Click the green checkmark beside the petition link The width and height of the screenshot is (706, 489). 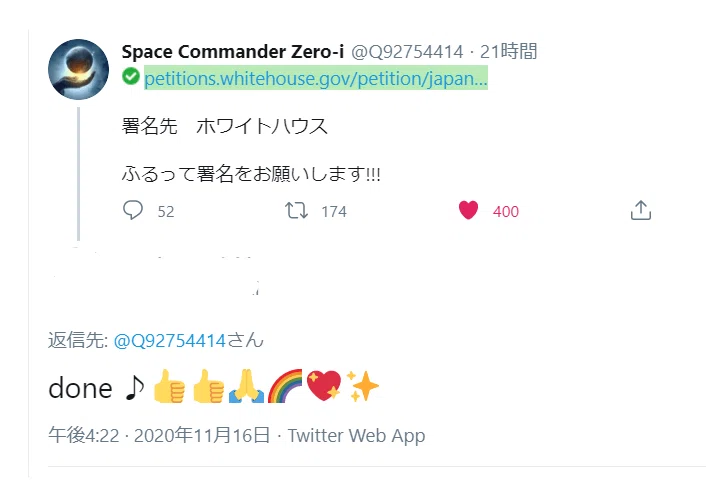131,76
